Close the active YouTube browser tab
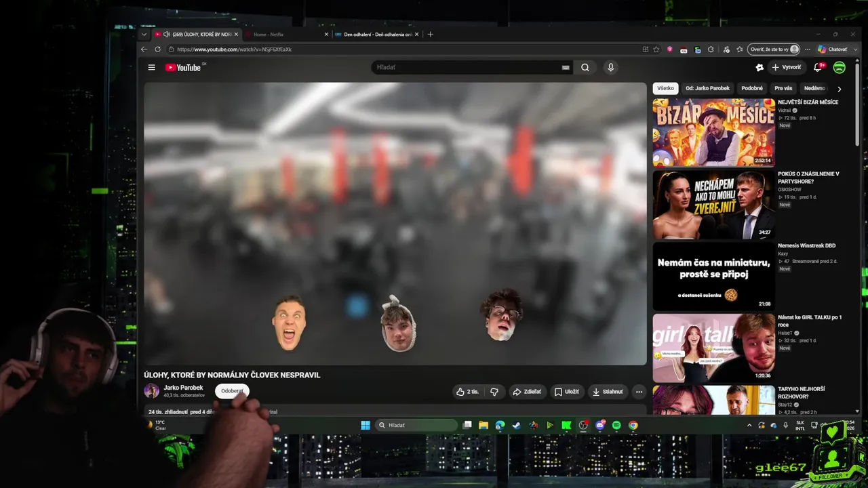Image resolution: width=868 pixels, height=488 pixels. click(x=236, y=35)
